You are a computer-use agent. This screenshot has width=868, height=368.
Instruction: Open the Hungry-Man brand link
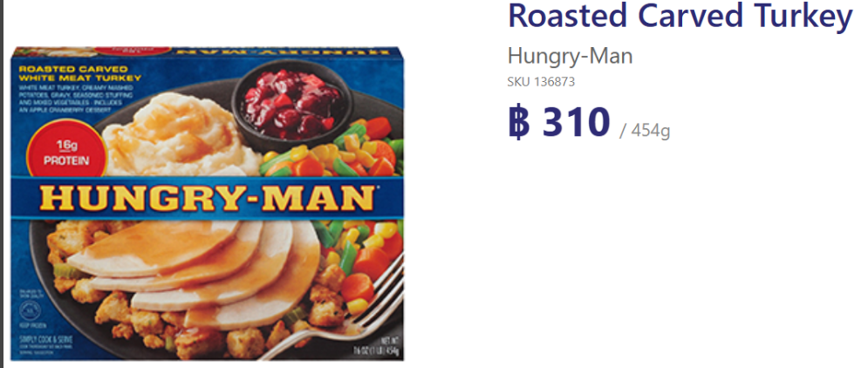click(570, 57)
